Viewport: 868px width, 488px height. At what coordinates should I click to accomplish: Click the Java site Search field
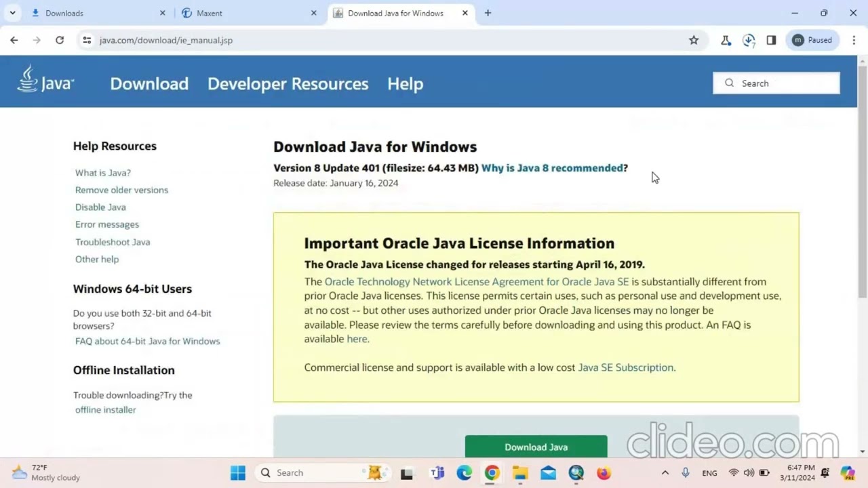[x=776, y=83]
